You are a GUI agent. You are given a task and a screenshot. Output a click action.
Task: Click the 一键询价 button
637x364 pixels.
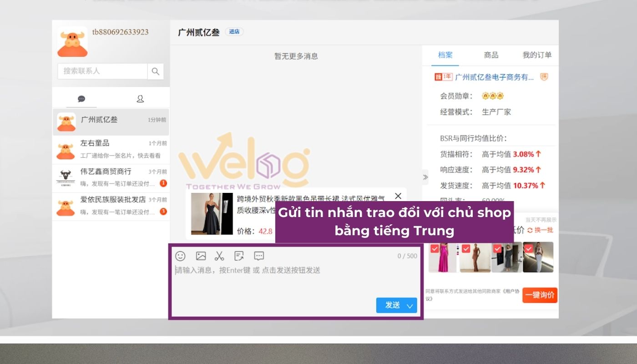pos(540,295)
